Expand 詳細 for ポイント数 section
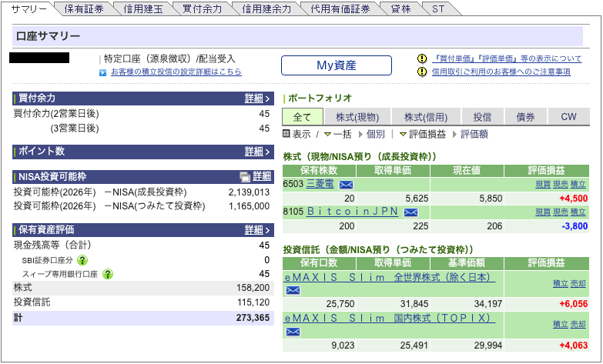This screenshot has height=364, width=603. coord(257,152)
